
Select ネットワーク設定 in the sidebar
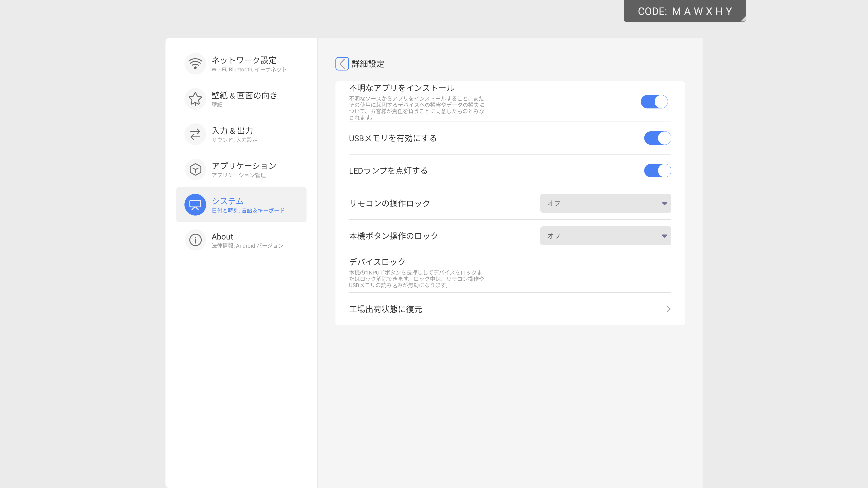pyautogui.click(x=244, y=61)
